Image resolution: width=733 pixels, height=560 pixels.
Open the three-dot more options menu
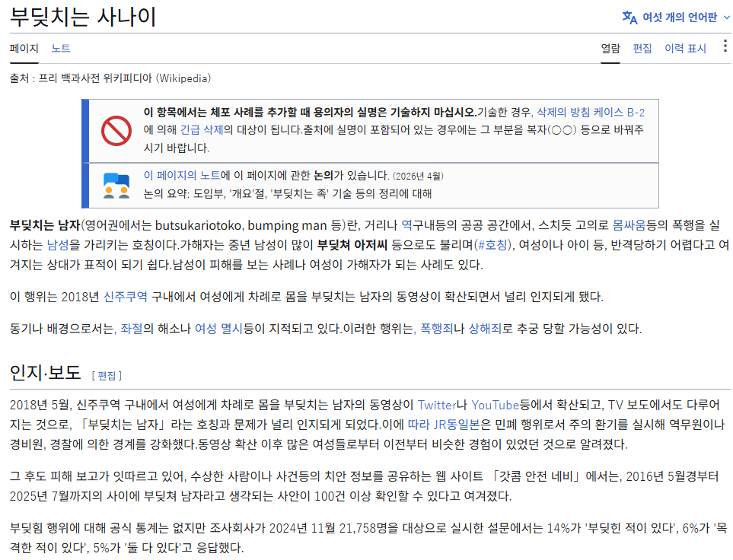point(725,46)
